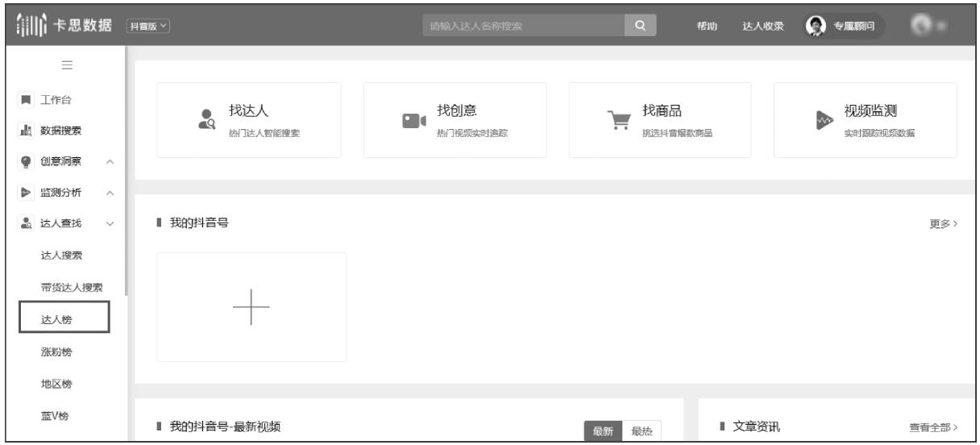Image resolution: width=980 pixels, height=445 pixels.
Task: Open the 视频监测 card title
Action: tap(871, 111)
